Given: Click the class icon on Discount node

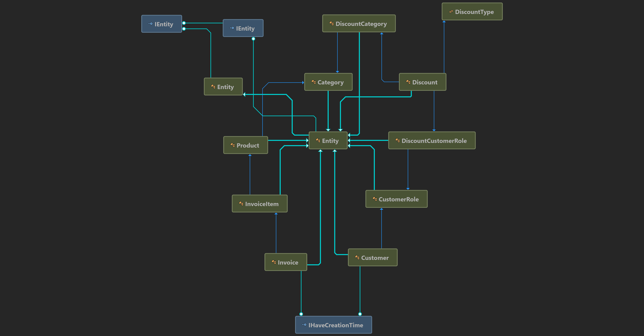Looking at the screenshot, I should click(x=408, y=82).
